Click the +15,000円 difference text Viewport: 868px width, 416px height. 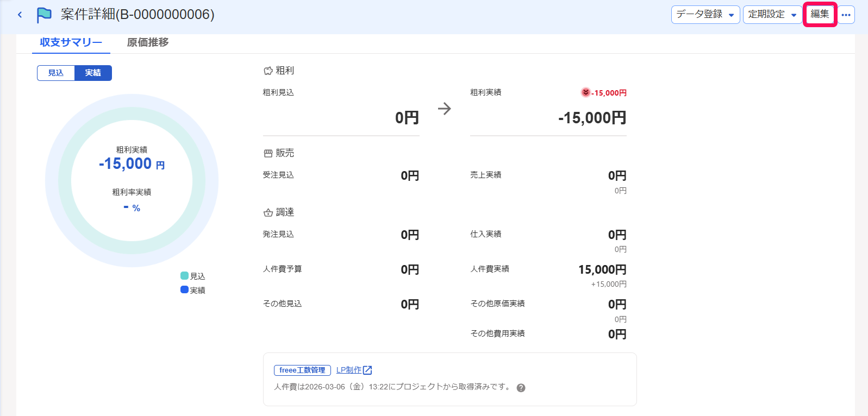pyautogui.click(x=609, y=284)
